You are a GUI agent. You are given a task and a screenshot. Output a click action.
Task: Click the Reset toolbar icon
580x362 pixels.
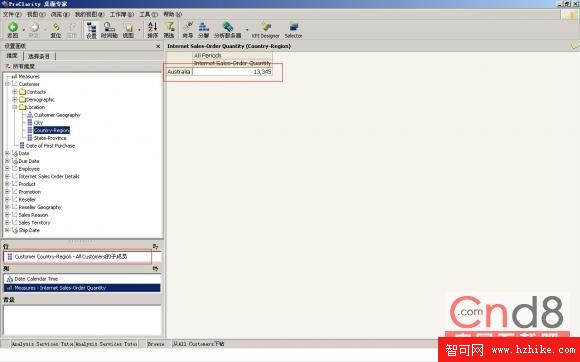pos(55,30)
